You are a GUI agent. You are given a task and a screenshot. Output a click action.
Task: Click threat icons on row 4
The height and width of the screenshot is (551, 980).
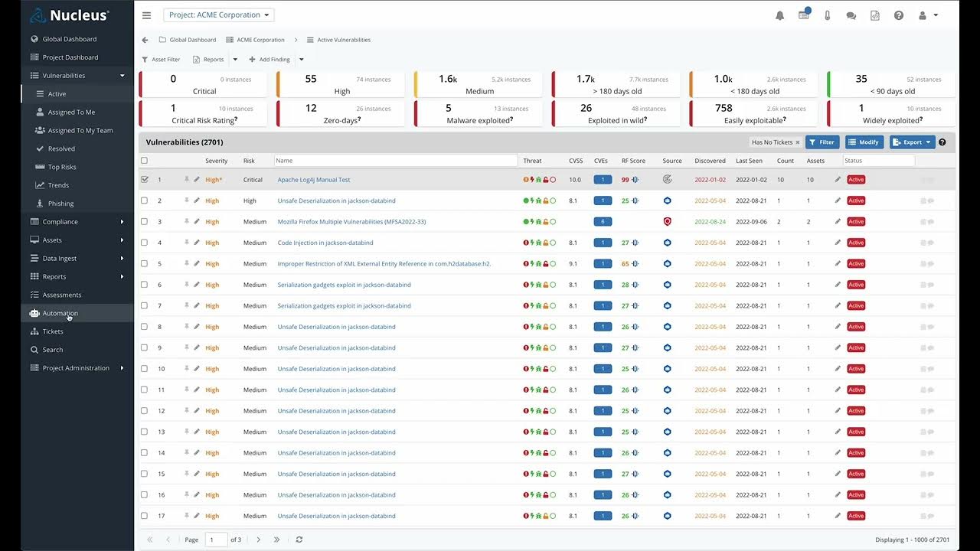click(539, 243)
